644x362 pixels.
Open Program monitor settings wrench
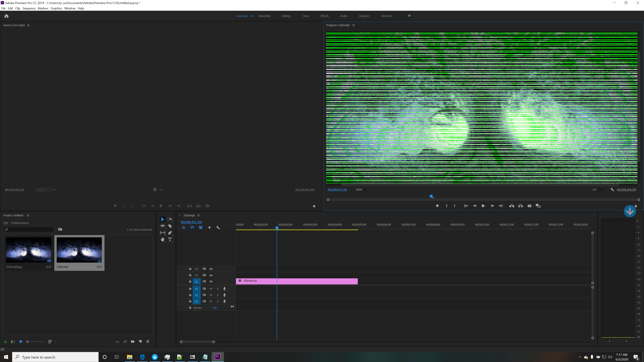click(x=612, y=190)
